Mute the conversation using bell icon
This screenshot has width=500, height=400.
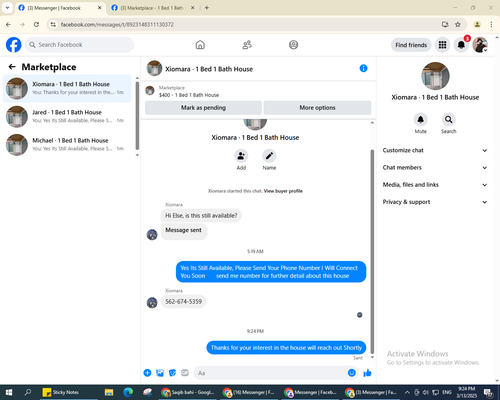click(x=421, y=119)
